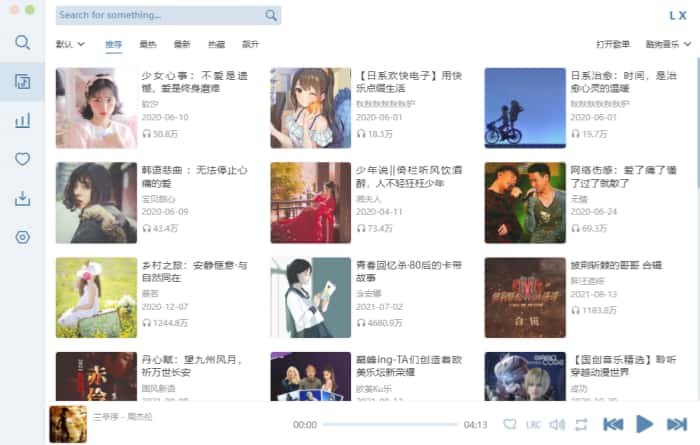
Task: Click the volume speaker icon
Action: click(557, 424)
